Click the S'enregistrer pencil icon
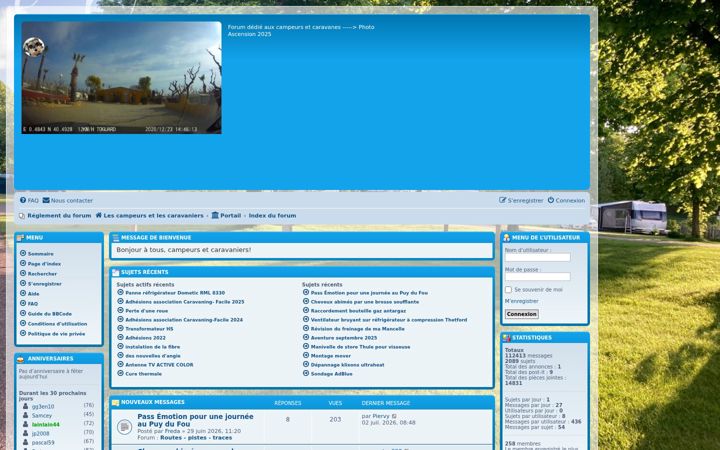Image resolution: width=720 pixels, height=450 pixels. click(x=502, y=200)
